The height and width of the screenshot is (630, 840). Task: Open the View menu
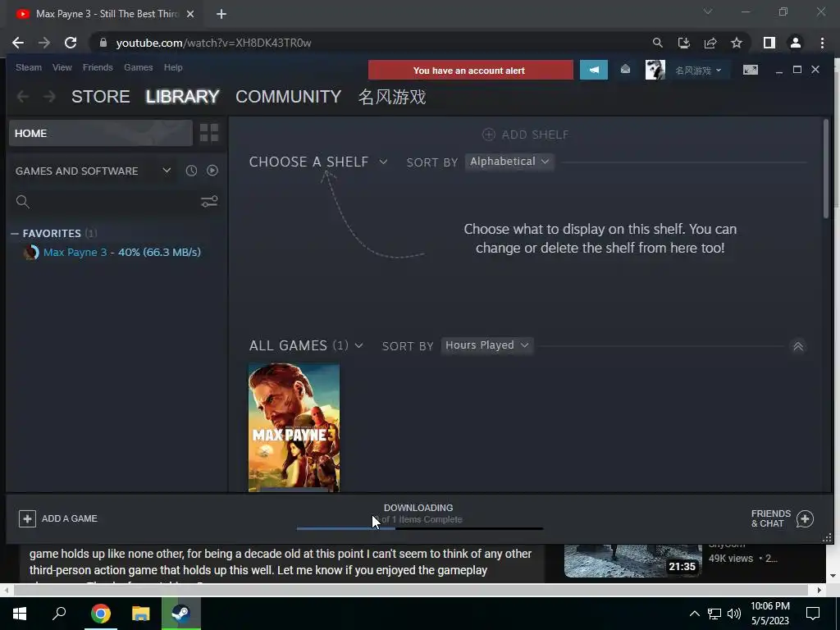pyautogui.click(x=62, y=67)
